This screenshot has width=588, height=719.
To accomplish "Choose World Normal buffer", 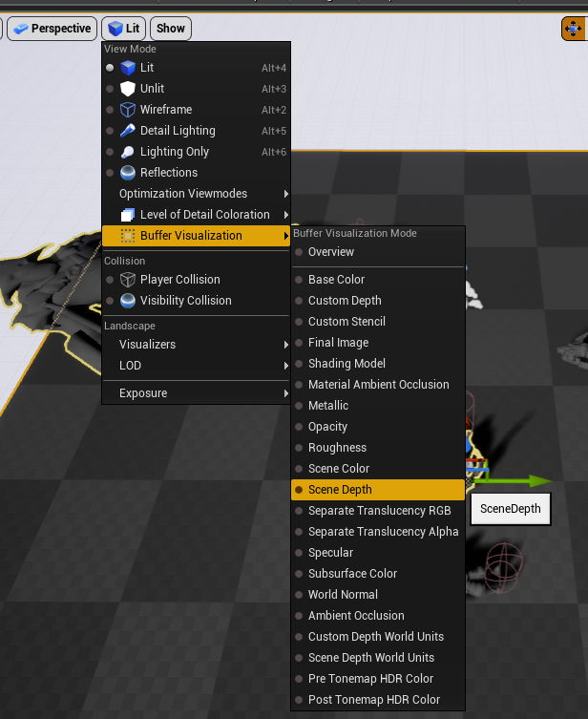I will coord(378,595).
